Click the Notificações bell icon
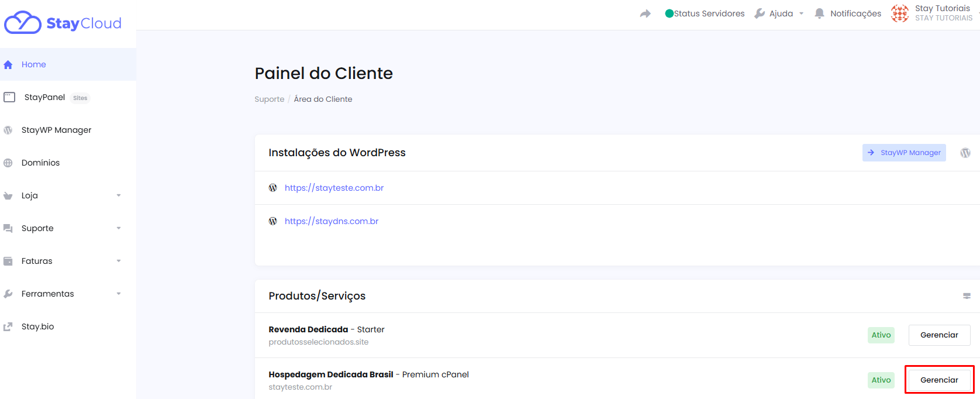The width and height of the screenshot is (980, 399). [820, 13]
